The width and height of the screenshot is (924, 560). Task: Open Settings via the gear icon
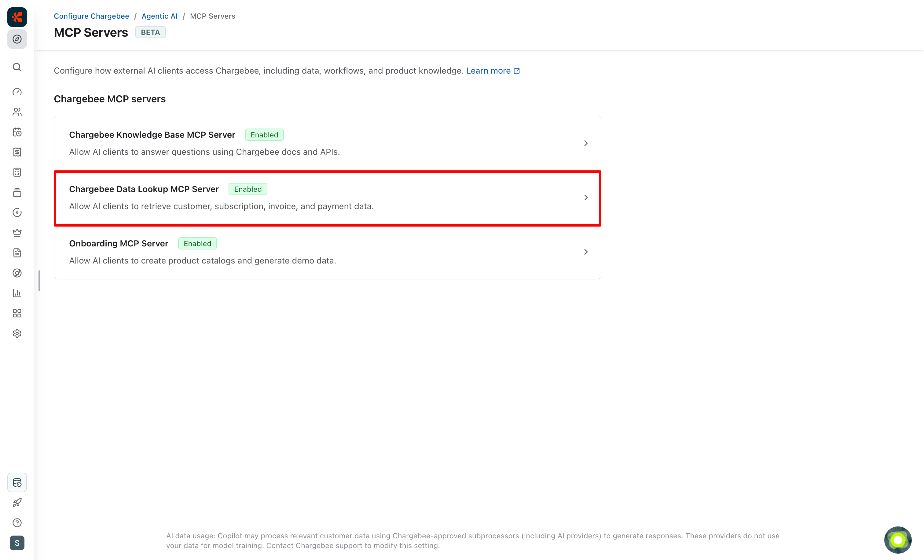[17, 334]
